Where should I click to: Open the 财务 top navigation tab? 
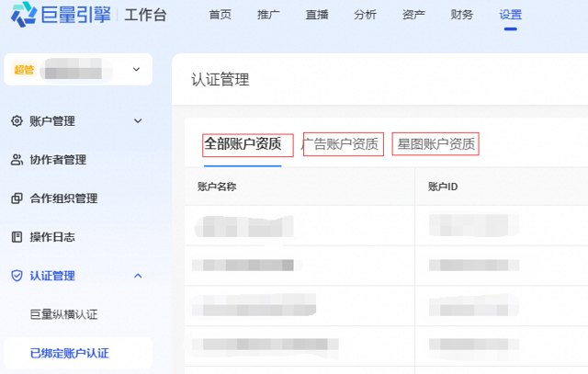coord(462,15)
